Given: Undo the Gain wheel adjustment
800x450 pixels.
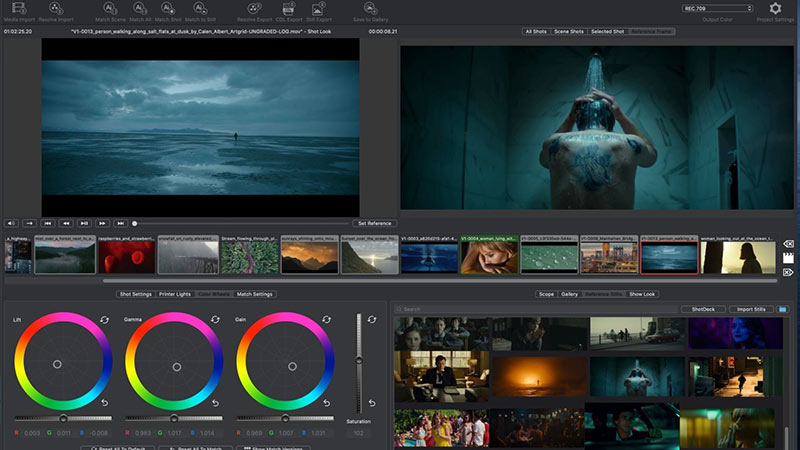Looking at the screenshot, I should coord(327,403).
